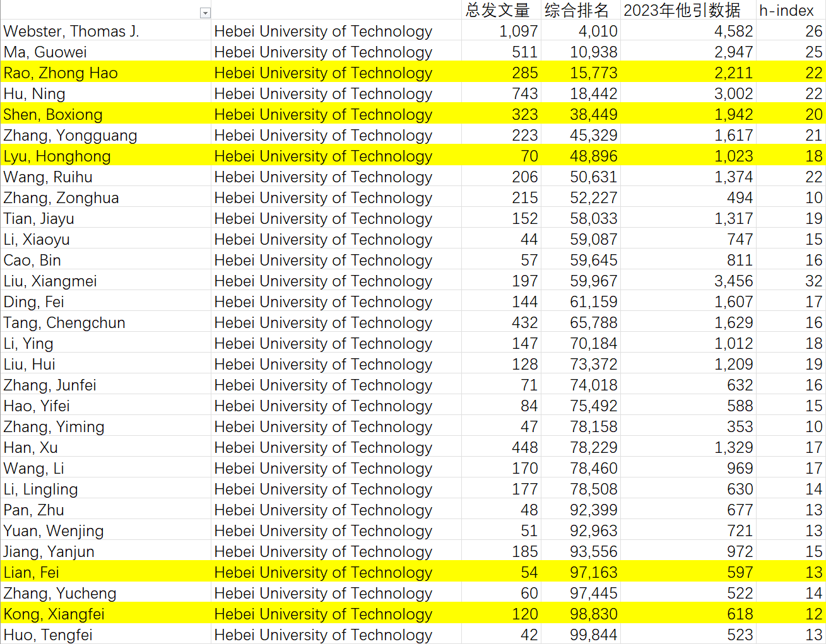Select Liu, Xiangmei's h-index value 32
Viewport: 826px width, 644px height.
813,281
